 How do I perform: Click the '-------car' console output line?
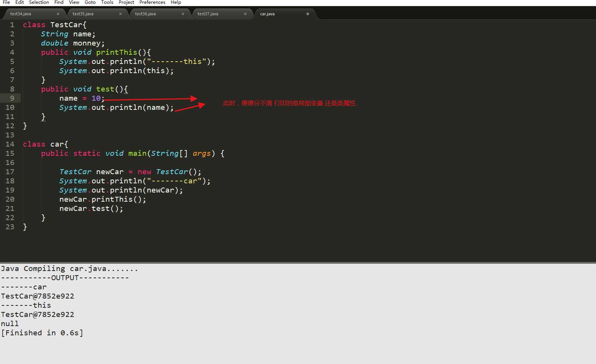click(x=24, y=287)
